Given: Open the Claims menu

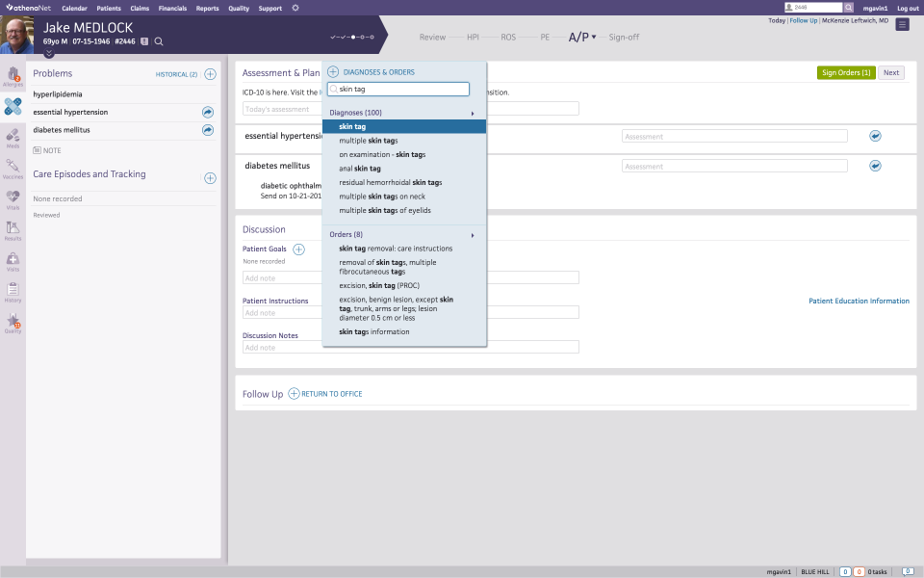Looking at the screenshot, I should click(140, 9).
